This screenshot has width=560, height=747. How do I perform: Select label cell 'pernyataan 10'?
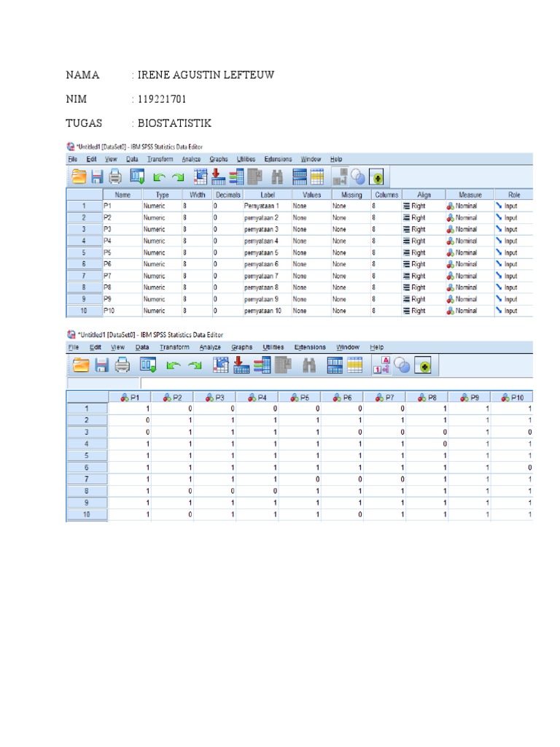[267, 311]
